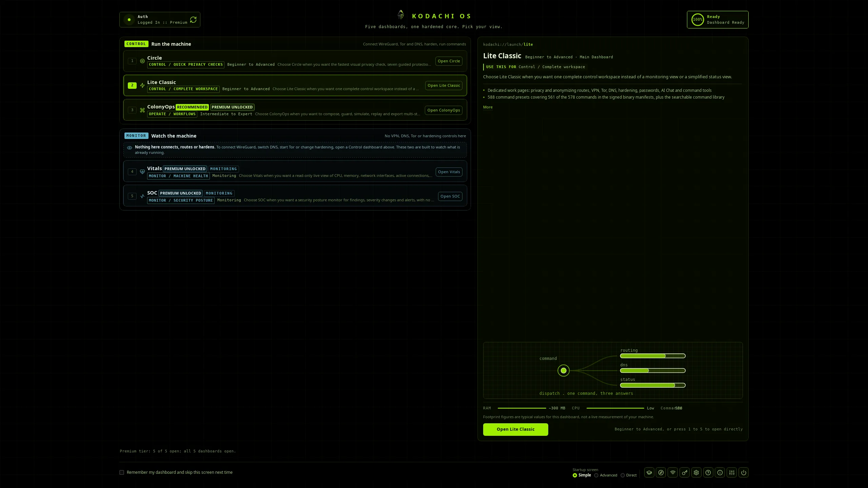Click PREMIUM UNLOCKED badge on Vitals
This screenshot has height=488, width=868.
[x=185, y=169]
